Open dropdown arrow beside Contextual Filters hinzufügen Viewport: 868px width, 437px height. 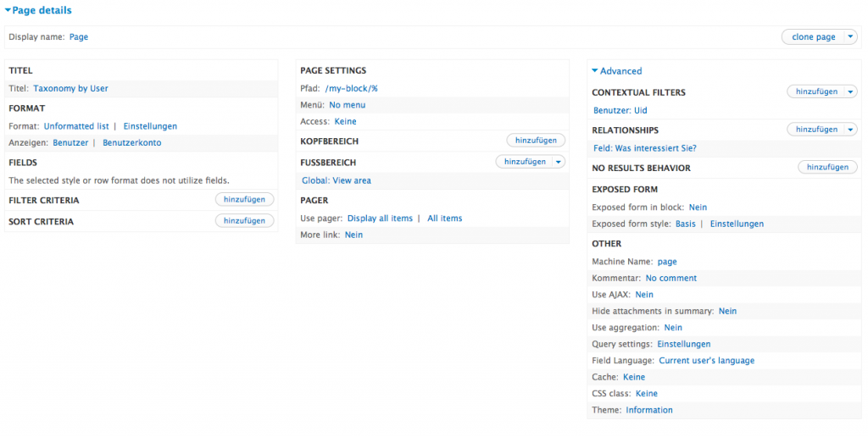850,91
